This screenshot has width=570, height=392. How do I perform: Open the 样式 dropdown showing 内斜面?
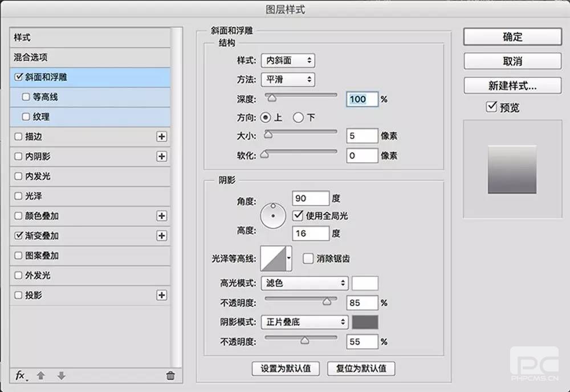[x=288, y=60]
